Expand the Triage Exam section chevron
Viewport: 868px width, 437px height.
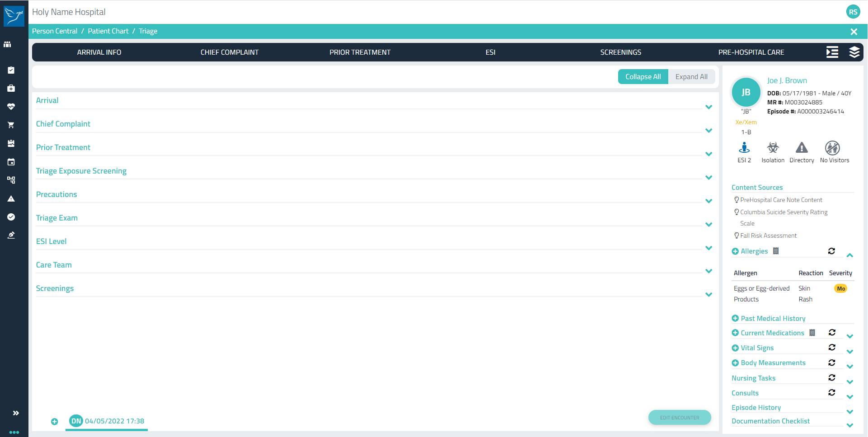click(x=708, y=225)
